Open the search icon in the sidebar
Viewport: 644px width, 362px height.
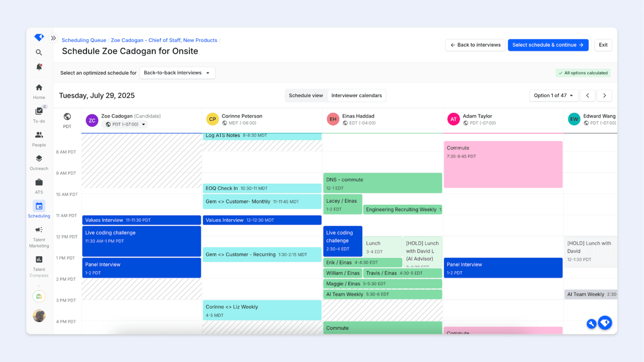39,52
